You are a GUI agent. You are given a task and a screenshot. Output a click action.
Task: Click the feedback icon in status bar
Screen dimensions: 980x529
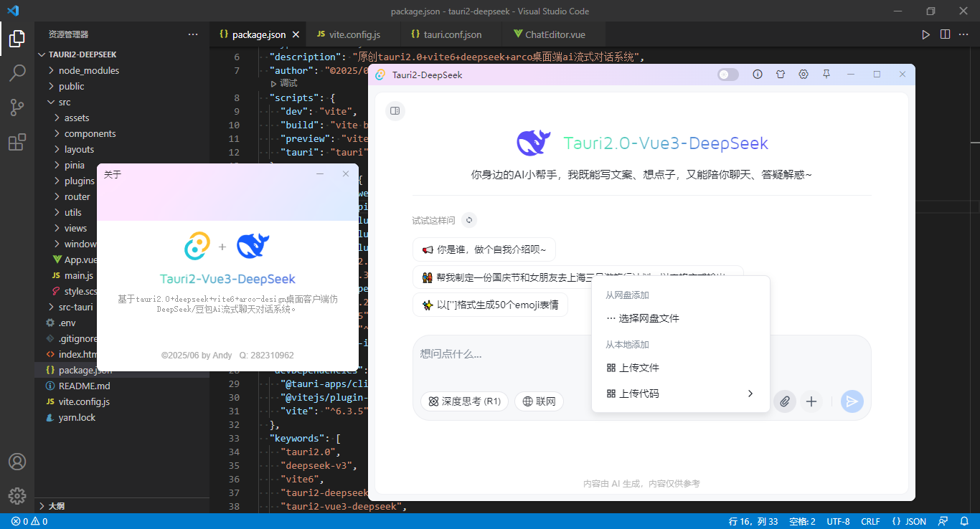pos(944,521)
